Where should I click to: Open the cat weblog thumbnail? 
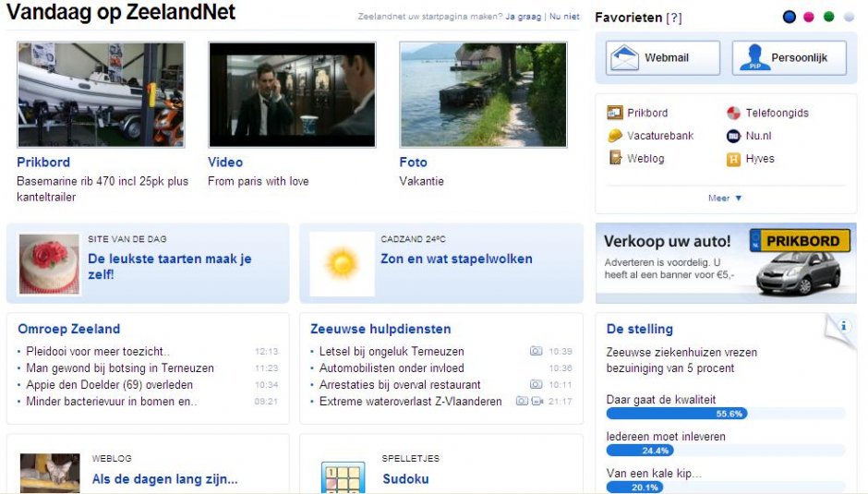[x=50, y=474]
